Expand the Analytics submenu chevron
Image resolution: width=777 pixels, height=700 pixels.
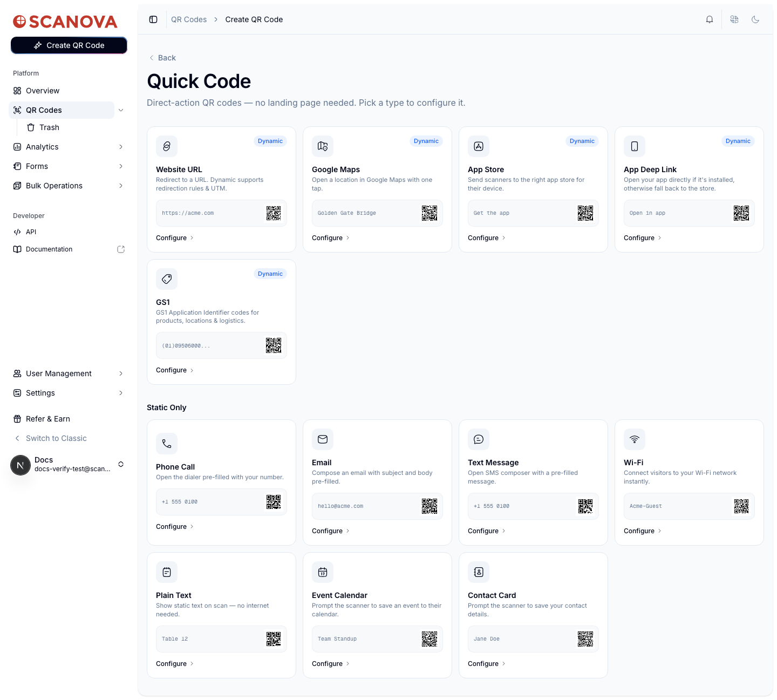[x=121, y=147]
